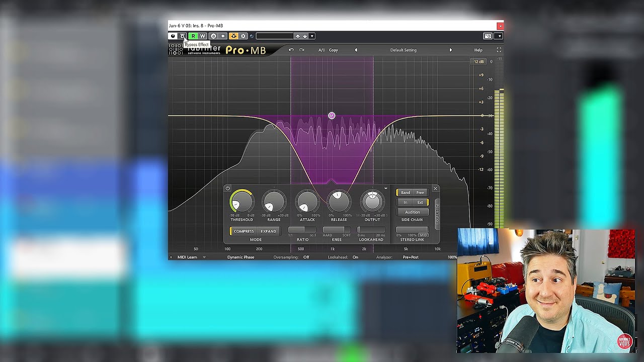This screenshot has width=644, height=362.
Task: Go to previous preset left arrow
Action: (x=356, y=50)
